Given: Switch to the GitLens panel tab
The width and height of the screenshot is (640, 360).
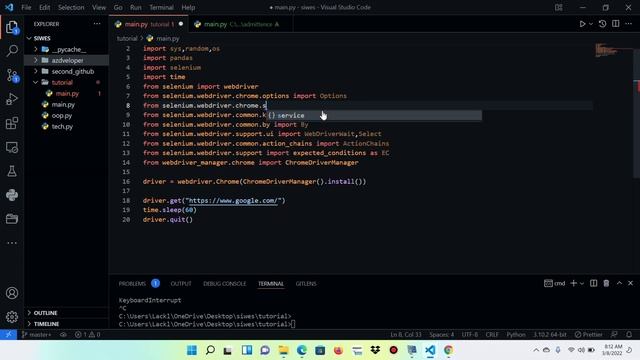Looking at the screenshot, I should (x=306, y=283).
